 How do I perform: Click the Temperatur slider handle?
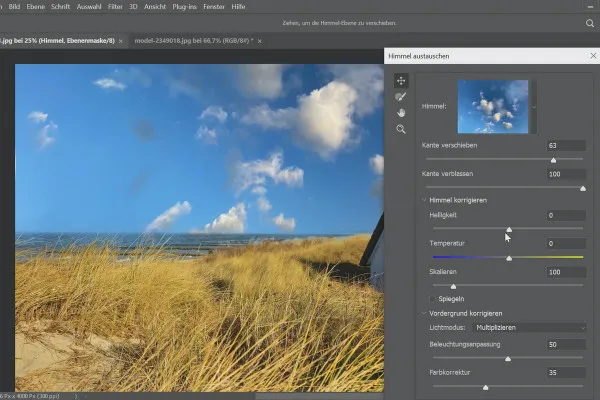coord(509,258)
